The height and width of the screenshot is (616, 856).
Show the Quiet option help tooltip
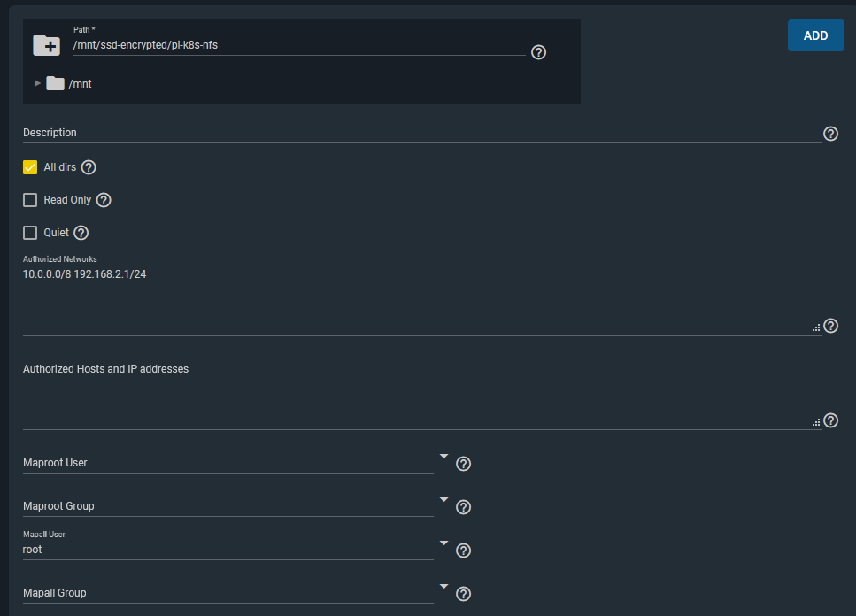pos(81,233)
